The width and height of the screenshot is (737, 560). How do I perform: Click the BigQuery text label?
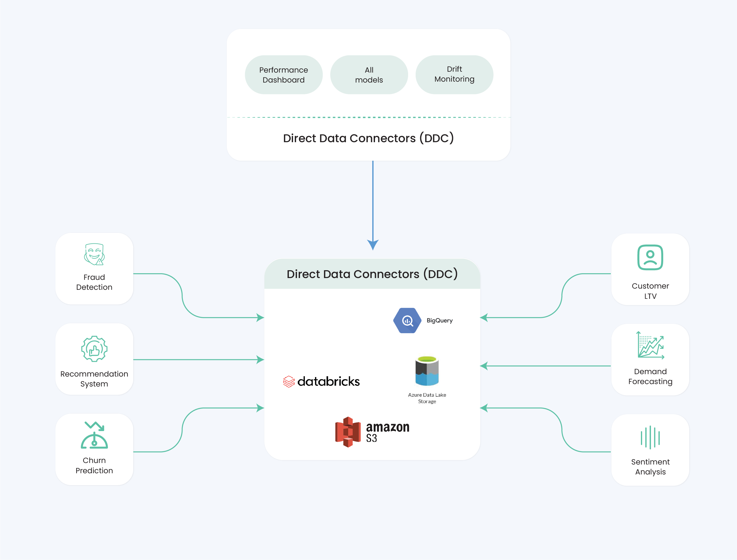(439, 320)
